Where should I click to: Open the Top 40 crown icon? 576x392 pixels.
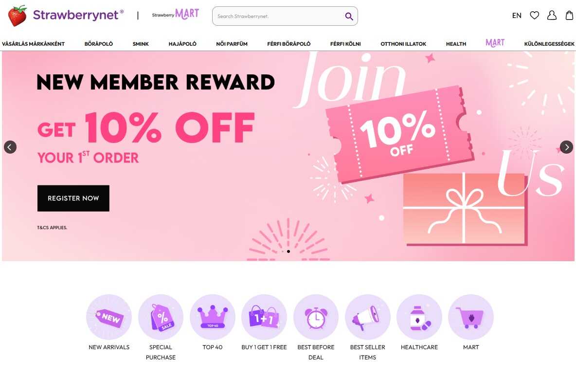tap(212, 317)
